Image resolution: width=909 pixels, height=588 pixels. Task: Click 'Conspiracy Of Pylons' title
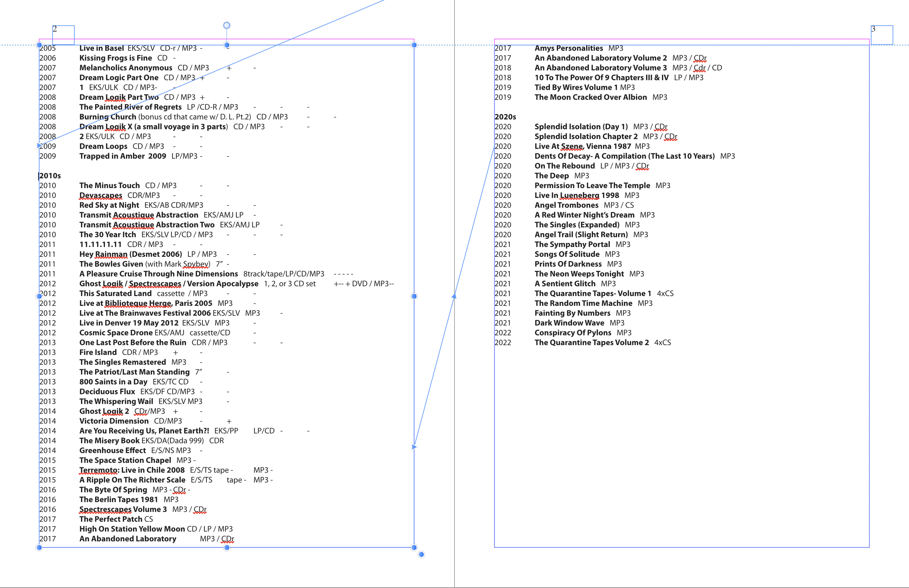coord(573,333)
